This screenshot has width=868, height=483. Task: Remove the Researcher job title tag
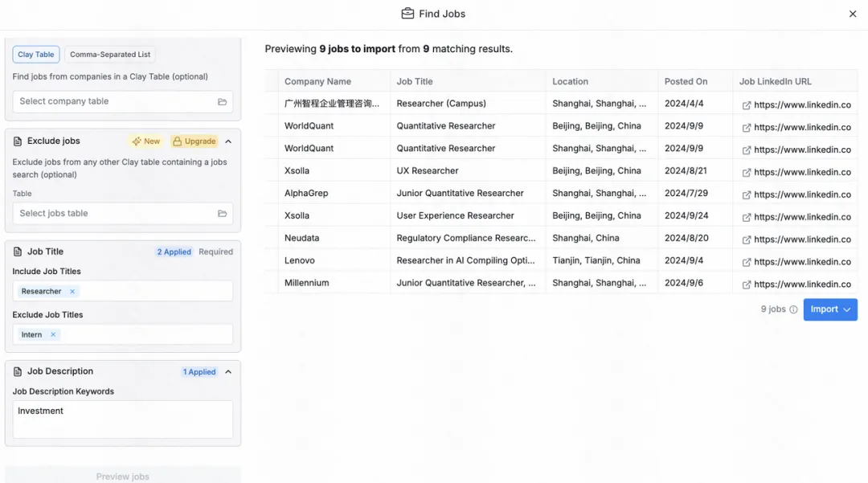72,292
